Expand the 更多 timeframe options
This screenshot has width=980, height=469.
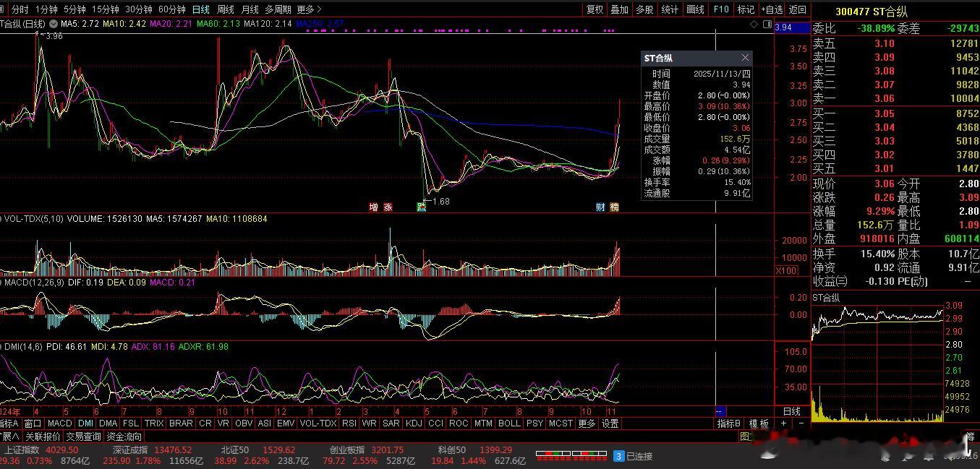click(309, 9)
